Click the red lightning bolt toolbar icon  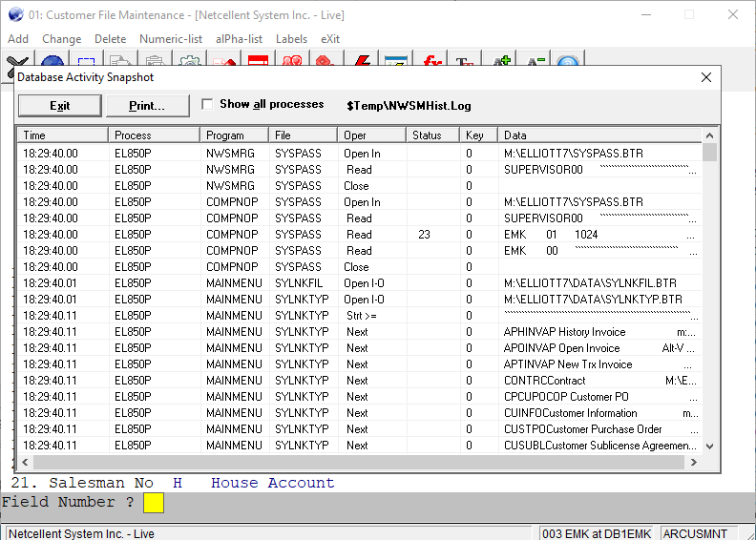362,60
